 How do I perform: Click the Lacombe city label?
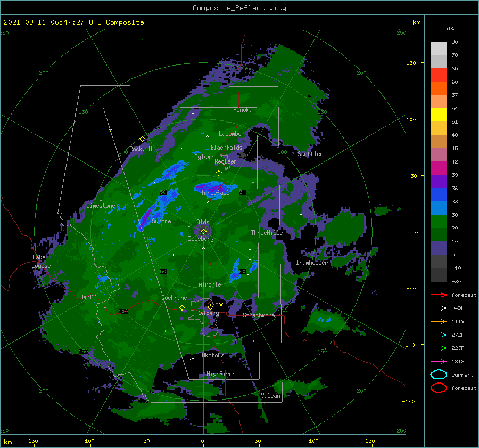[230, 134]
